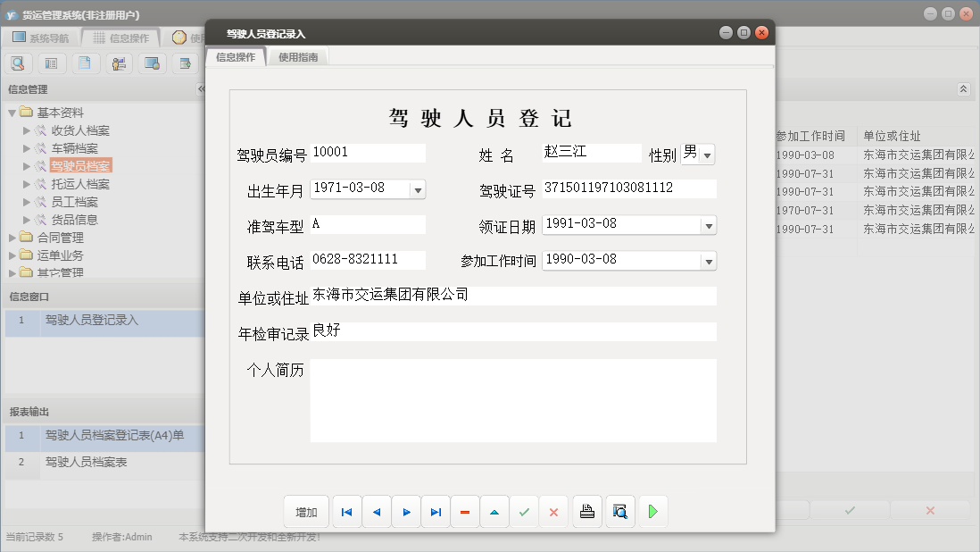
Task: Jump to the first record with the first-record arrow
Action: [346, 511]
